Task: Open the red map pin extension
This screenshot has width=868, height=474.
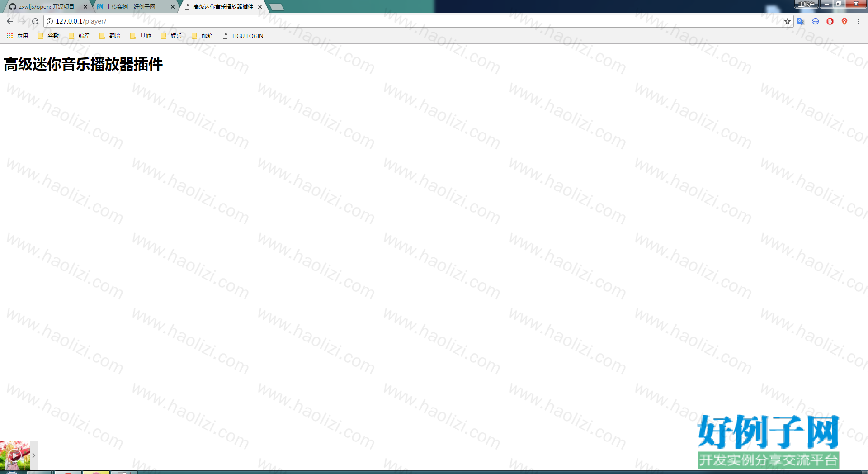Action: click(844, 21)
